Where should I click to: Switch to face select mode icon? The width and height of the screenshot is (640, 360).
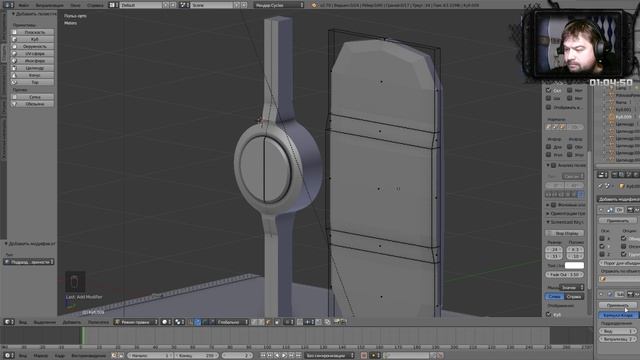[x=268, y=322]
